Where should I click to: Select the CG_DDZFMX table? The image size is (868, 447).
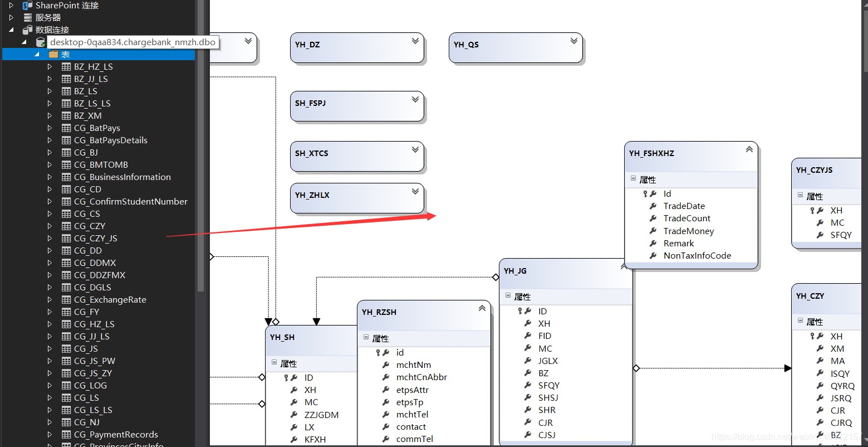tap(100, 275)
